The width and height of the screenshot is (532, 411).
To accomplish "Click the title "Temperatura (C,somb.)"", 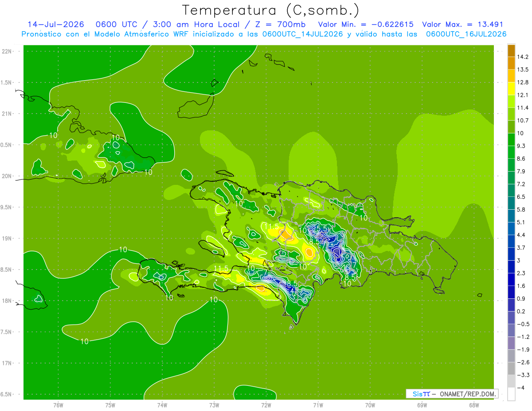I will pyautogui.click(x=271, y=10).
